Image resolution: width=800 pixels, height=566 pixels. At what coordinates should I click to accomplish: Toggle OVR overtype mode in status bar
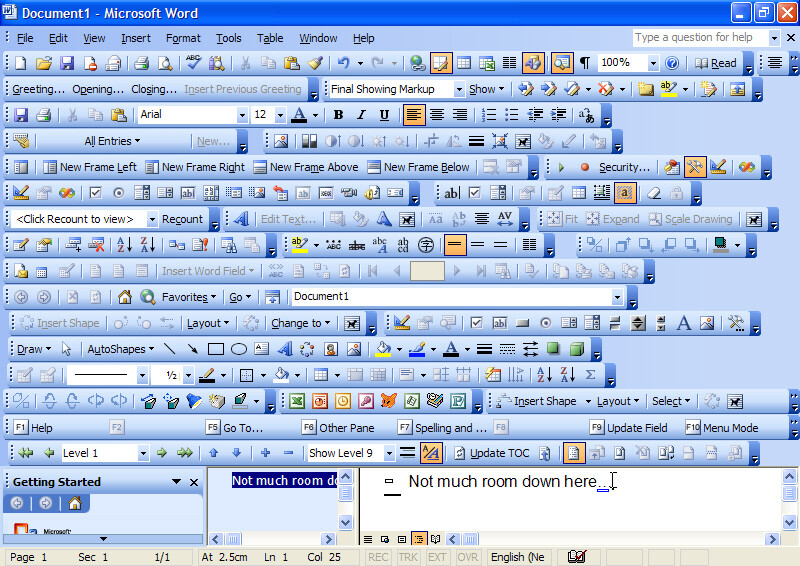point(468,557)
